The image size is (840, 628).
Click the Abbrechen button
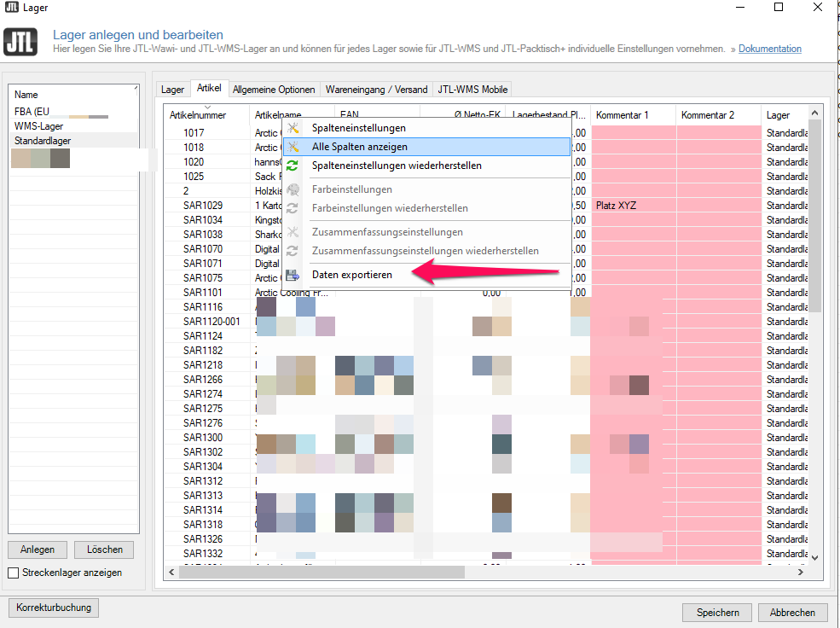[792, 613]
